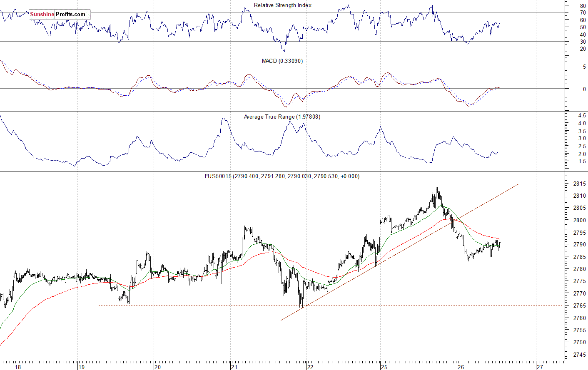Click the MACD (0.33090) label

pos(282,61)
